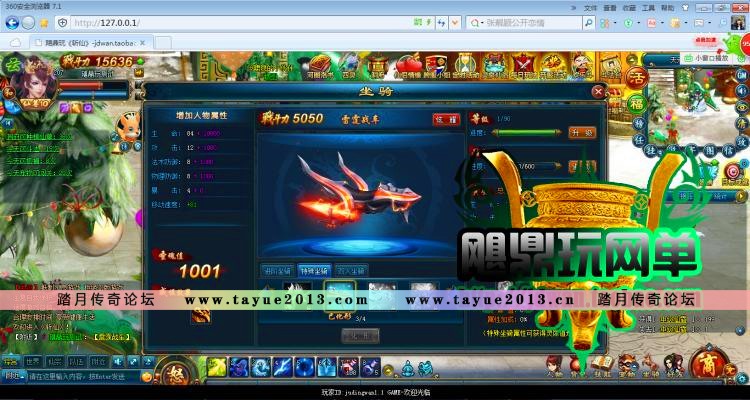Click the round 清 button by minimap

pyautogui.click(x=741, y=123)
